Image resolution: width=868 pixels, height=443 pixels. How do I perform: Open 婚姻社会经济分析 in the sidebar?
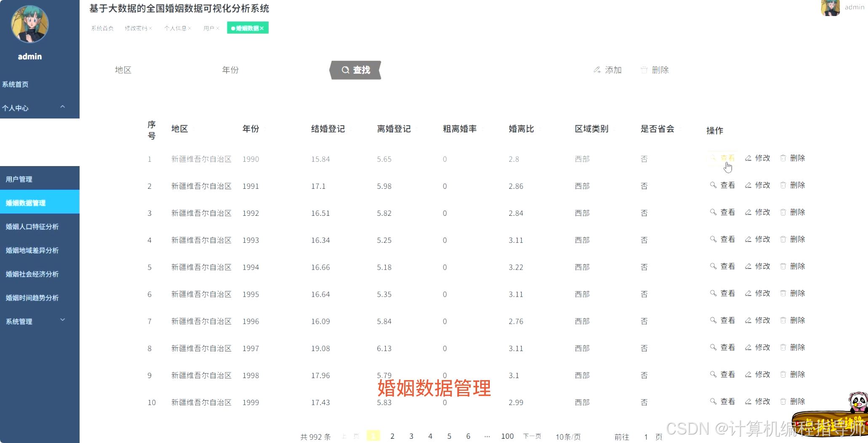click(40, 274)
